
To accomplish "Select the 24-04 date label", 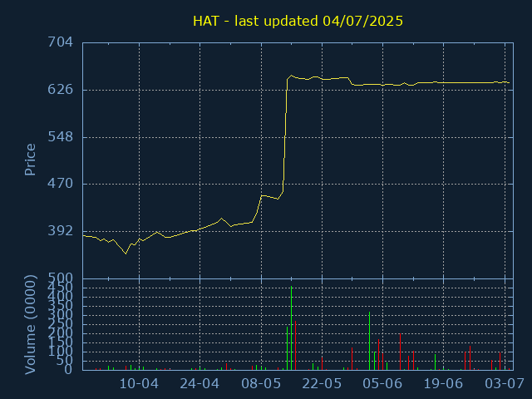I will click(x=199, y=384).
